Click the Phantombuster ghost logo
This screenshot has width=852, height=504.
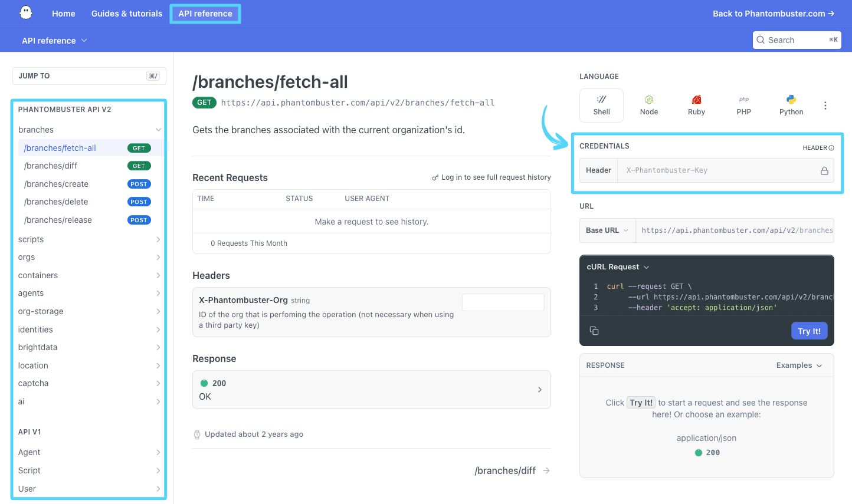click(26, 13)
